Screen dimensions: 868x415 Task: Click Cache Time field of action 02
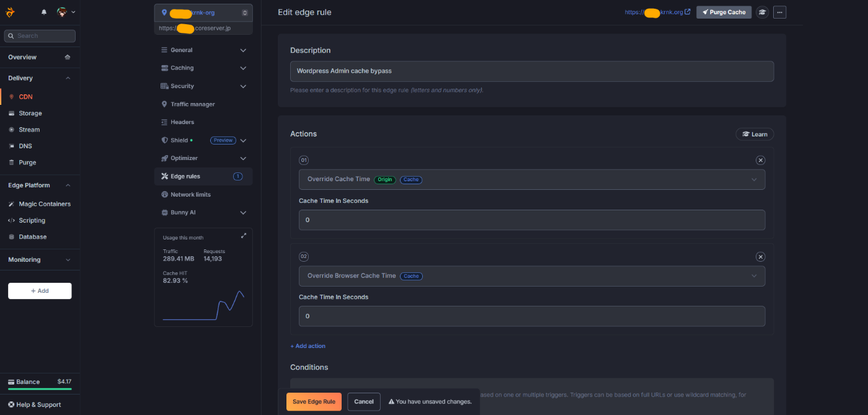pos(532,316)
